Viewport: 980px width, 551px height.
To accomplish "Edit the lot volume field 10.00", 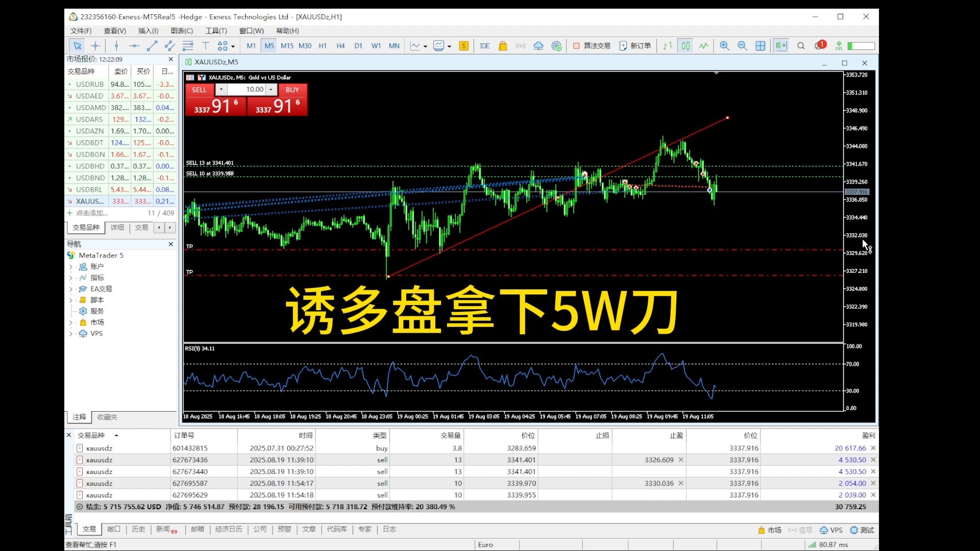I will [247, 90].
